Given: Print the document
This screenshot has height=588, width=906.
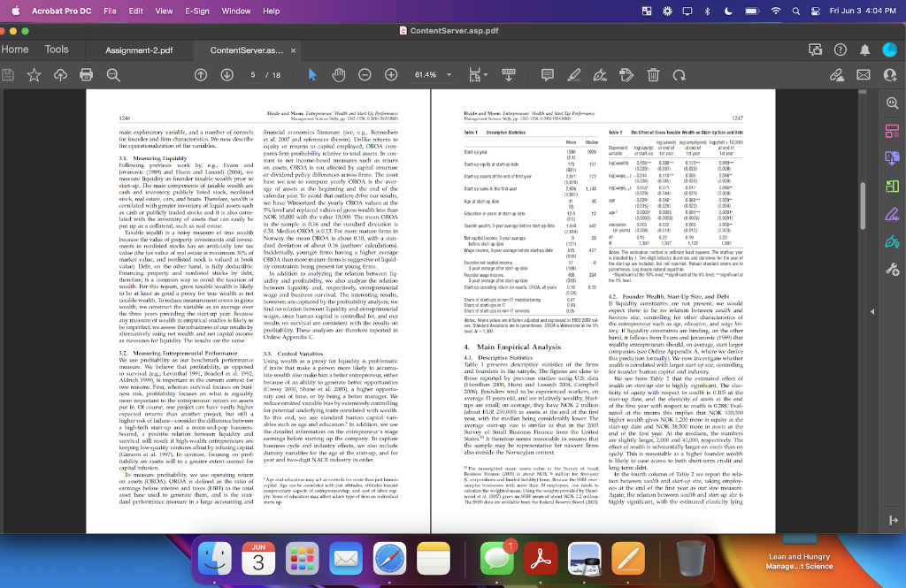Looking at the screenshot, I should pos(87,75).
